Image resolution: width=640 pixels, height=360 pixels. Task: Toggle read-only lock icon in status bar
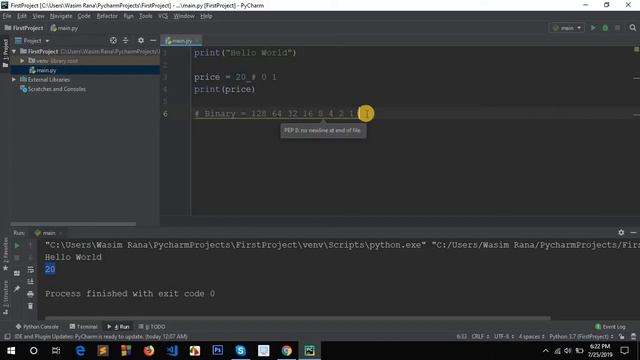[622, 337]
